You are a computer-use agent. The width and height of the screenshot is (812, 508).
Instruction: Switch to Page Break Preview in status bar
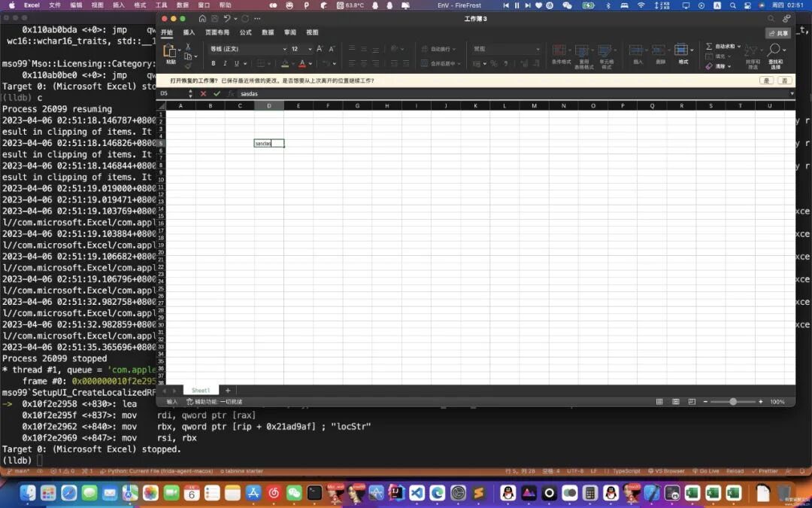(692, 402)
